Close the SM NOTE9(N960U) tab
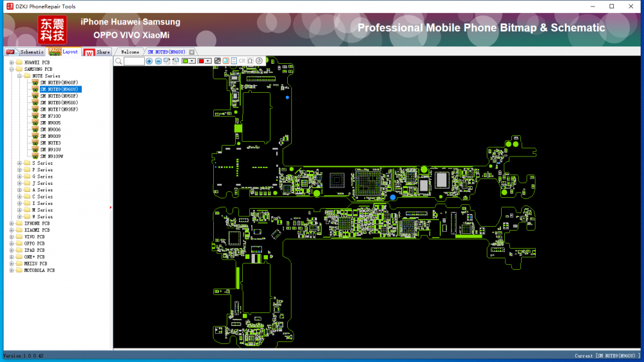The width and height of the screenshot is (644, 362). pos(191,52)
